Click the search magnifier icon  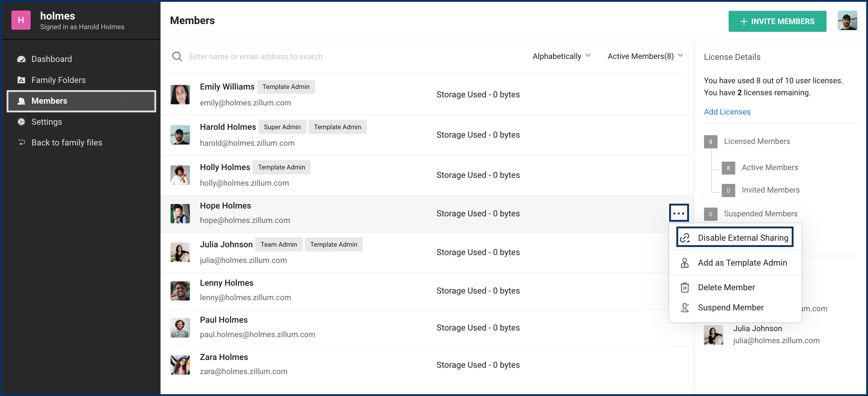tap(177, 56)
